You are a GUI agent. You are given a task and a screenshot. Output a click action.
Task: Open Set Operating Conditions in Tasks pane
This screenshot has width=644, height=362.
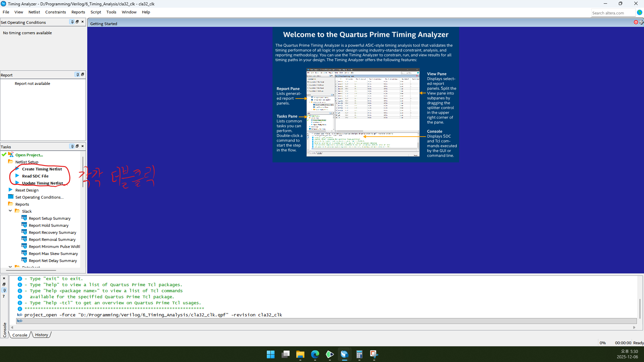click(39, 197)
